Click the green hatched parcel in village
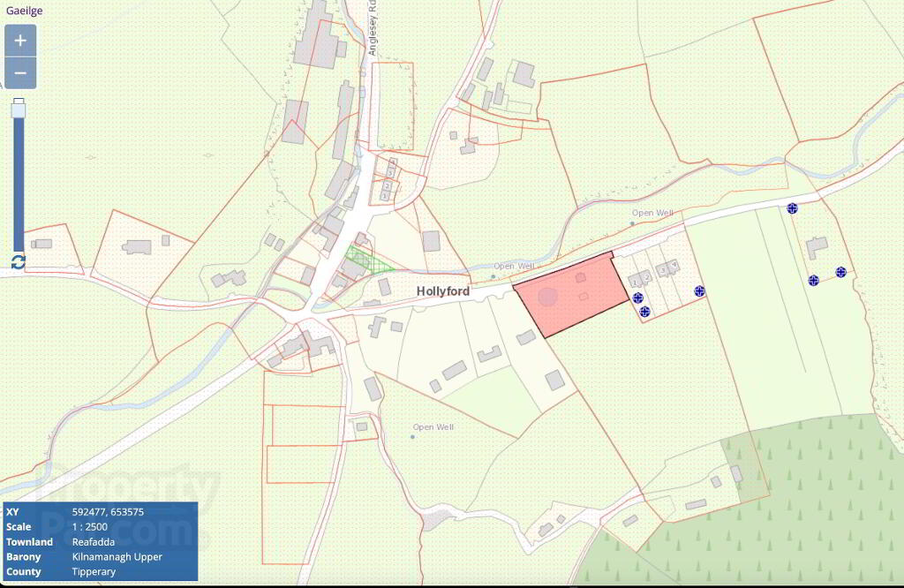 pyautogui.click(x=366, y=260)
